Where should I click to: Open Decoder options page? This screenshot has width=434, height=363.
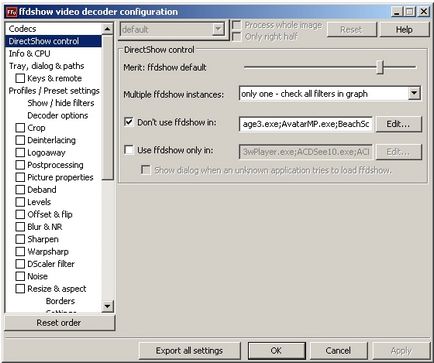pyautogui.click(x=58, y=115)
